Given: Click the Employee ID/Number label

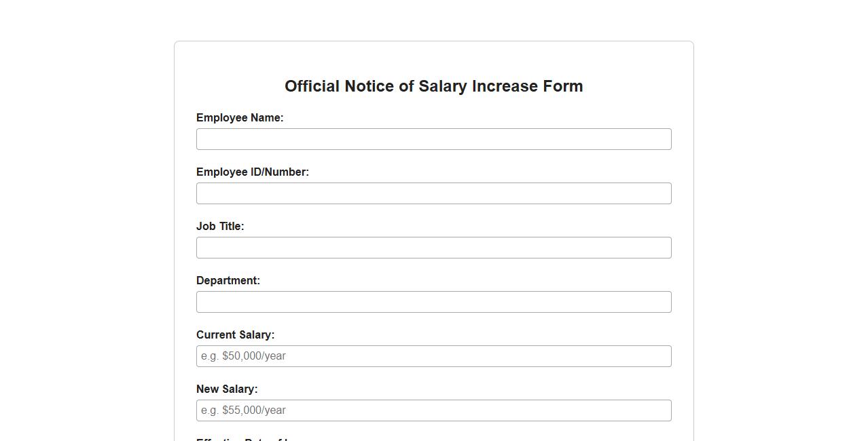Looking at the screenshot, I should pyautogui.click(x=253, y=172).
